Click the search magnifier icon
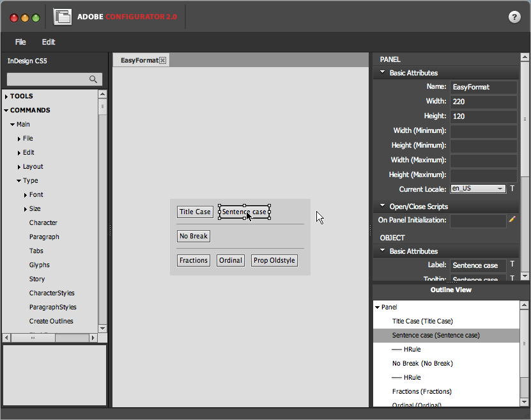 click(93, 79)
